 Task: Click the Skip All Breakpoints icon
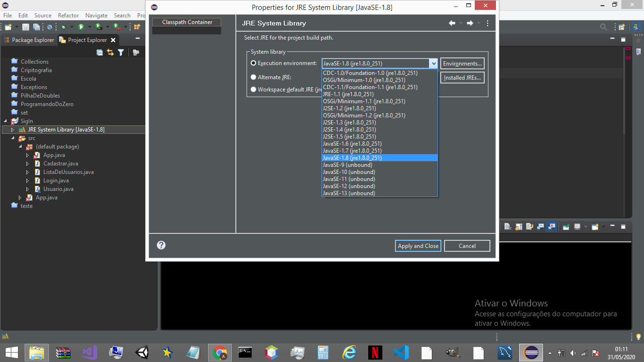pos(50,27)
